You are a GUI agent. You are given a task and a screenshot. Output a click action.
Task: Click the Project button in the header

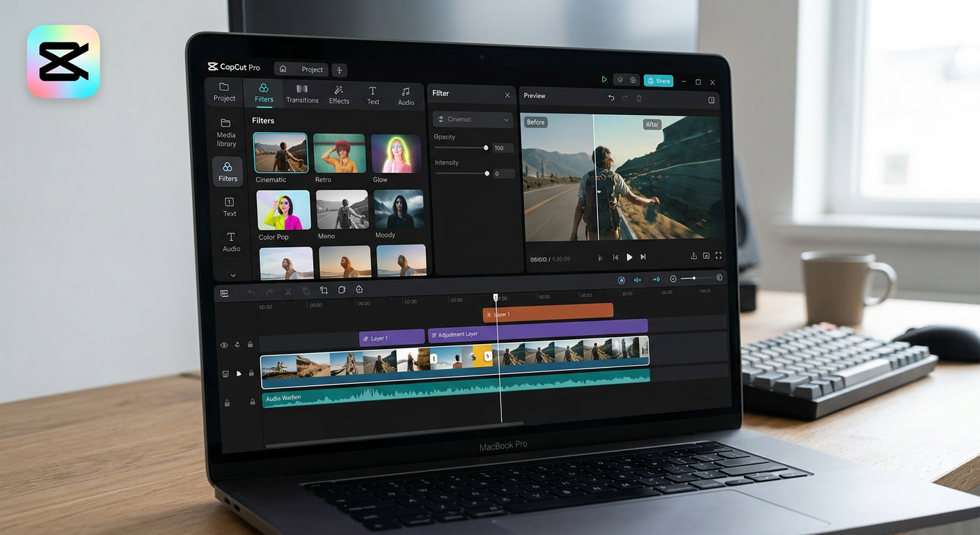(311, 70)
